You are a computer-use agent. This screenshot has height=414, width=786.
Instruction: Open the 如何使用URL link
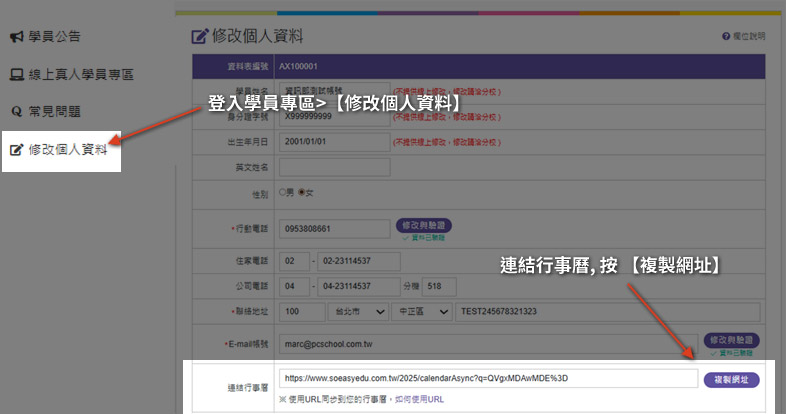click(x=422, y=399)
